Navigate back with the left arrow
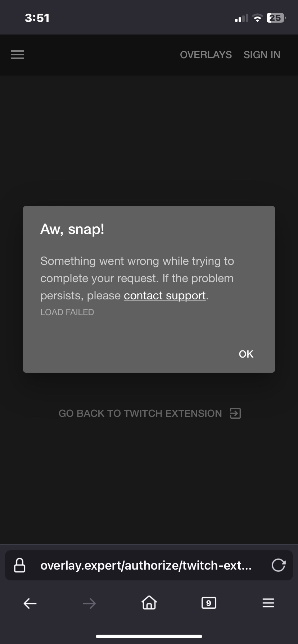 (30, 603)
